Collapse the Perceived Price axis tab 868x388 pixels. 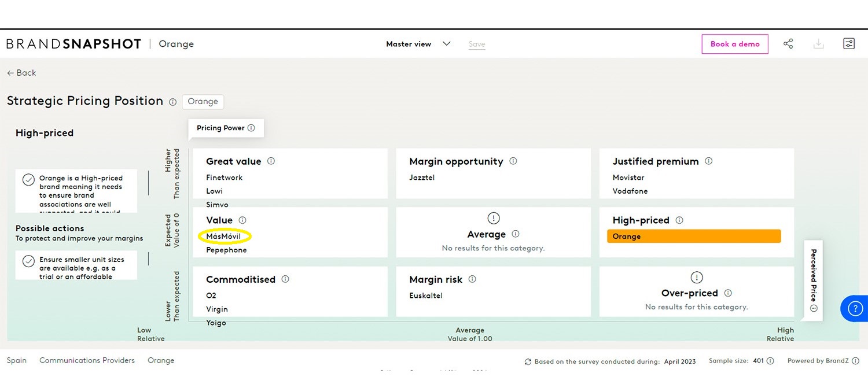pyautogui.click(x=813, y=308)
